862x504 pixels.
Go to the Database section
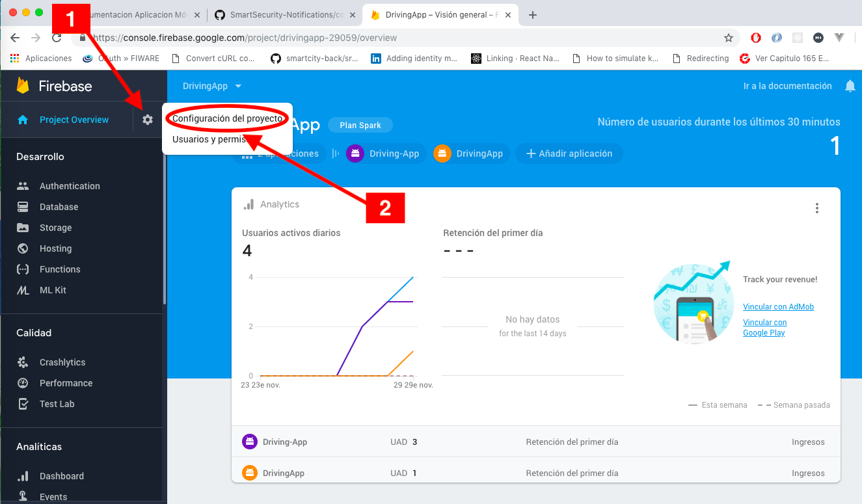point(59,207)
